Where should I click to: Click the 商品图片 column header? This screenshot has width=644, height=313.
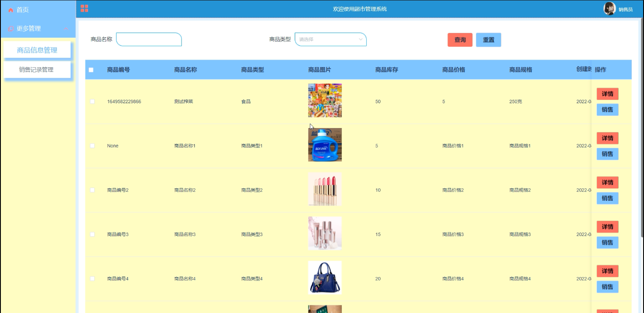[320, 70]
